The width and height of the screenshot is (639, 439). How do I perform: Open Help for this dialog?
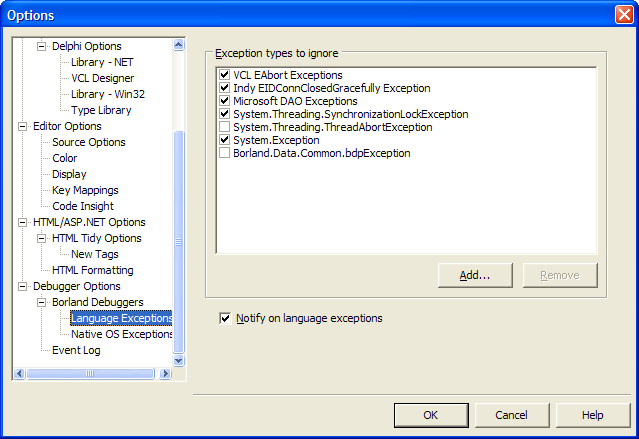(593, 415)
